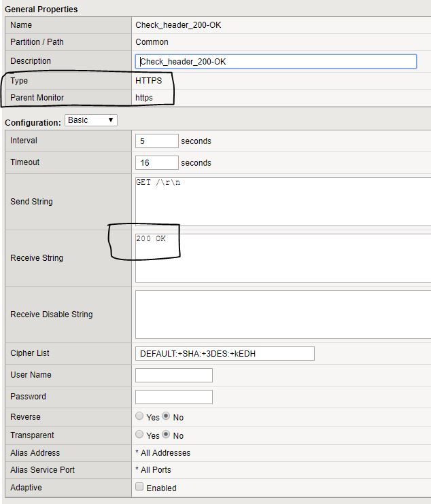Focus the Password field
Viewport: 431px width, 504px height.
[x=174, y=397]
